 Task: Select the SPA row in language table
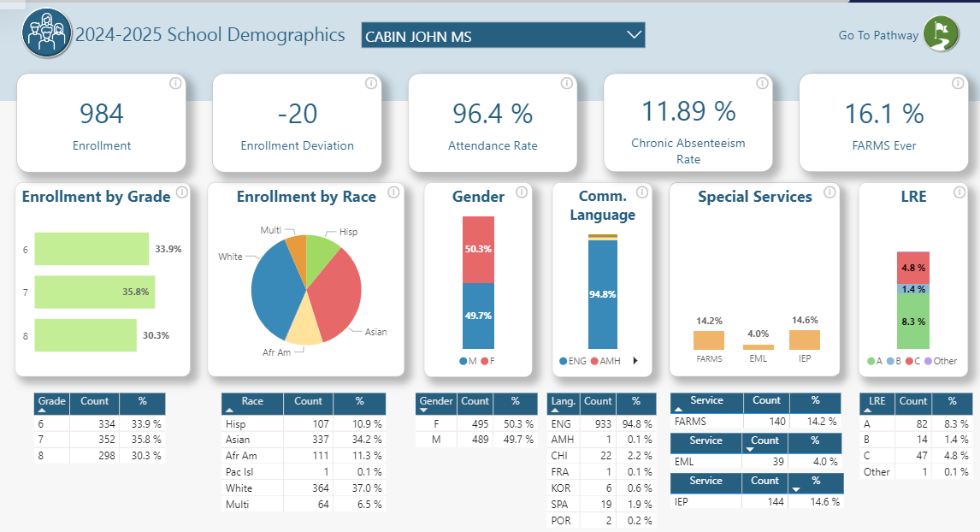[602, 505]
